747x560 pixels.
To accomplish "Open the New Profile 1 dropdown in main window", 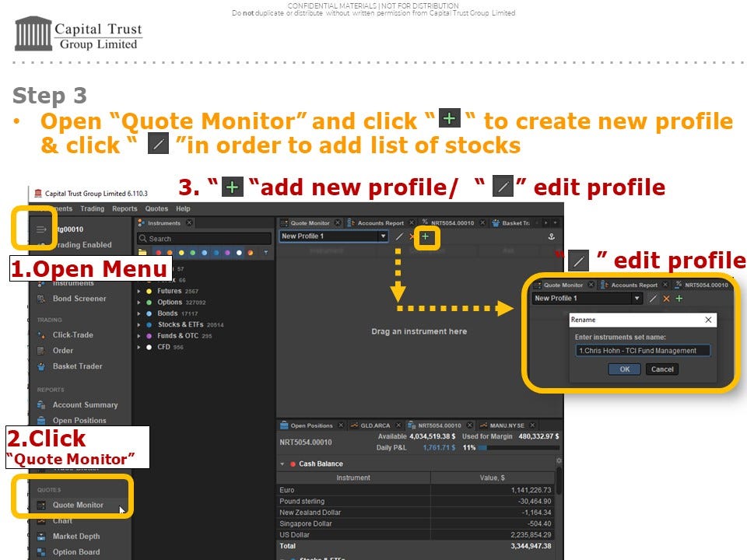I will point(383,236).
